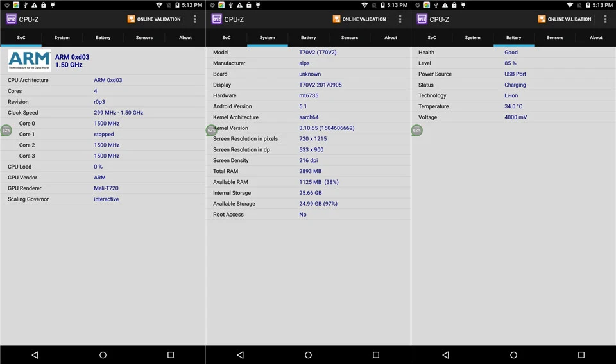The image size is (616, 364).
Task: Select GPU Renderer value 'Mali-T720'
Action: click(x=106, y=188)
